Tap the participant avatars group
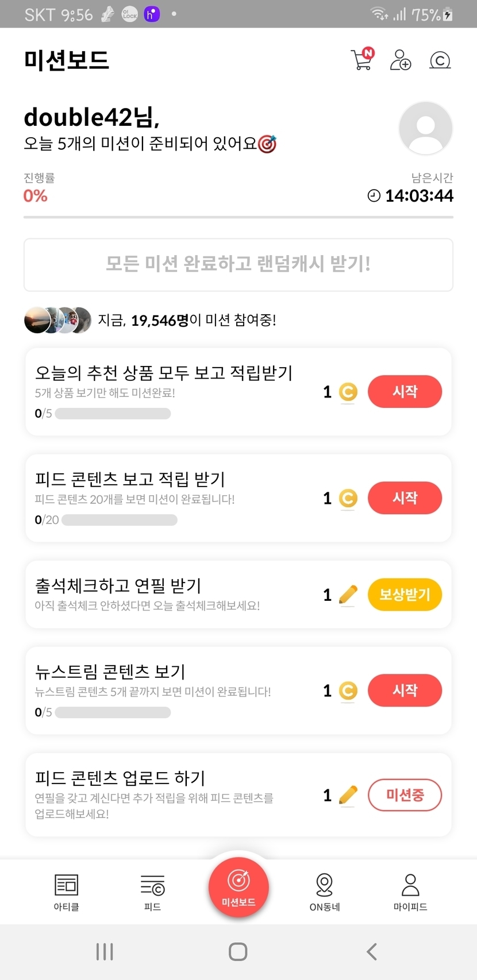This screenshot has width=477, height=980. point(57,321)
